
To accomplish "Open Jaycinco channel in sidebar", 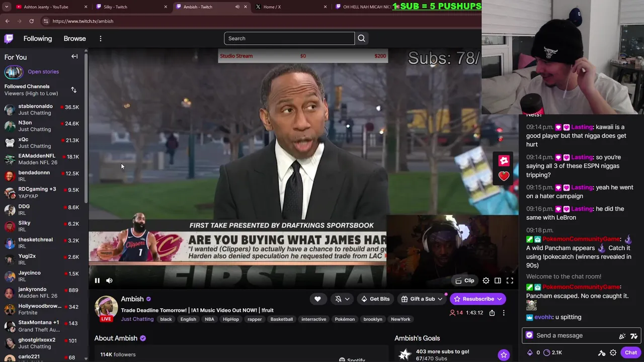I will point(42,276).
